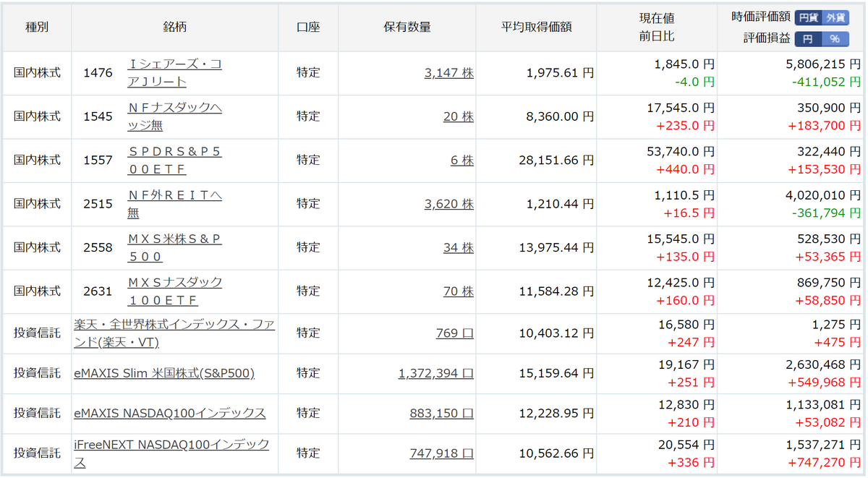Open the eMAXIS NASDAQ100インデックス fund link
The width and height of the screenshot is (868, 478).
tap(170, 413)
